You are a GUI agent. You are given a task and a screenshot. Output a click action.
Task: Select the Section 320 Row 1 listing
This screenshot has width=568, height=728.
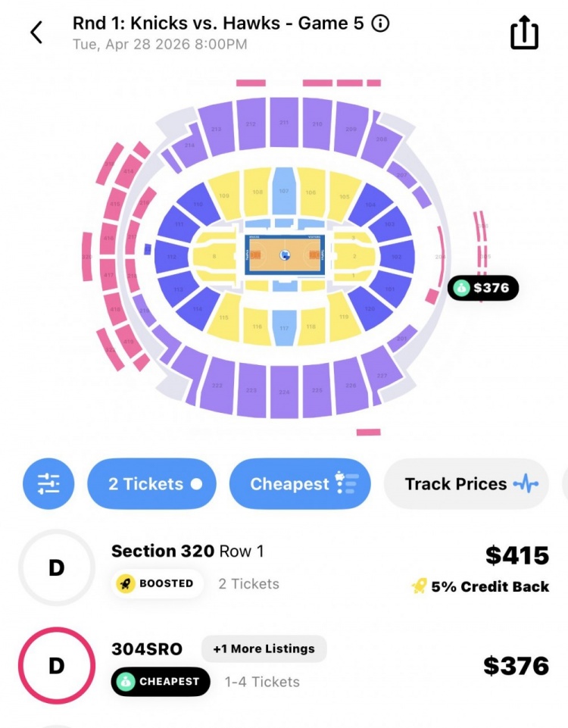point(187,551)
